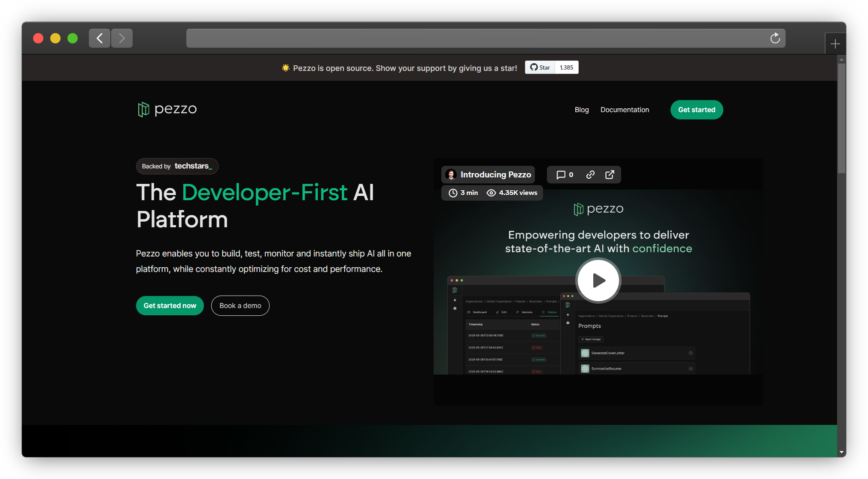Screen dimensions: 868x479
Task: Click the macOS red close window button
Action: coord(38,38)
